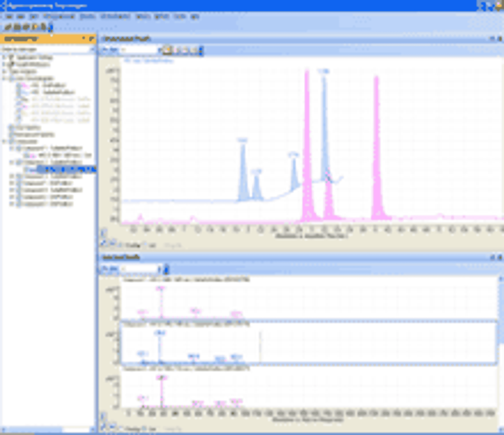Open the main toolbar overflow options arrow
Viewport: 504px width, 435px height.
coord(50,27)
